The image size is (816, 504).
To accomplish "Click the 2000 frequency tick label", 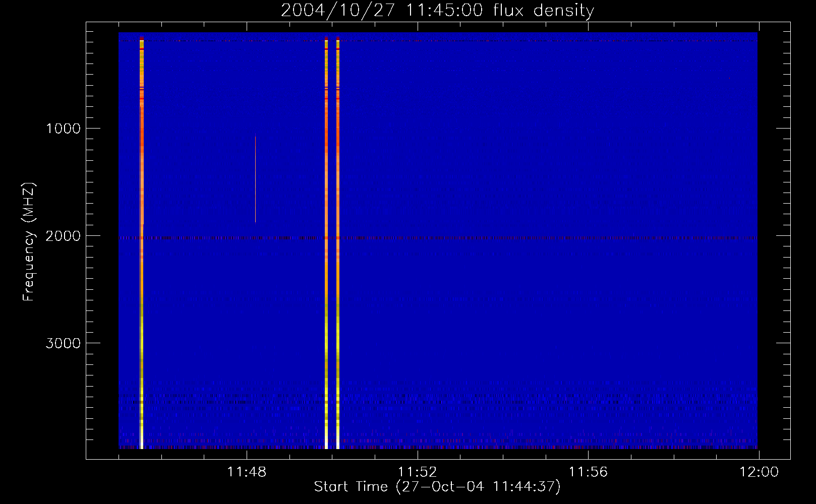I will point(63,236).
